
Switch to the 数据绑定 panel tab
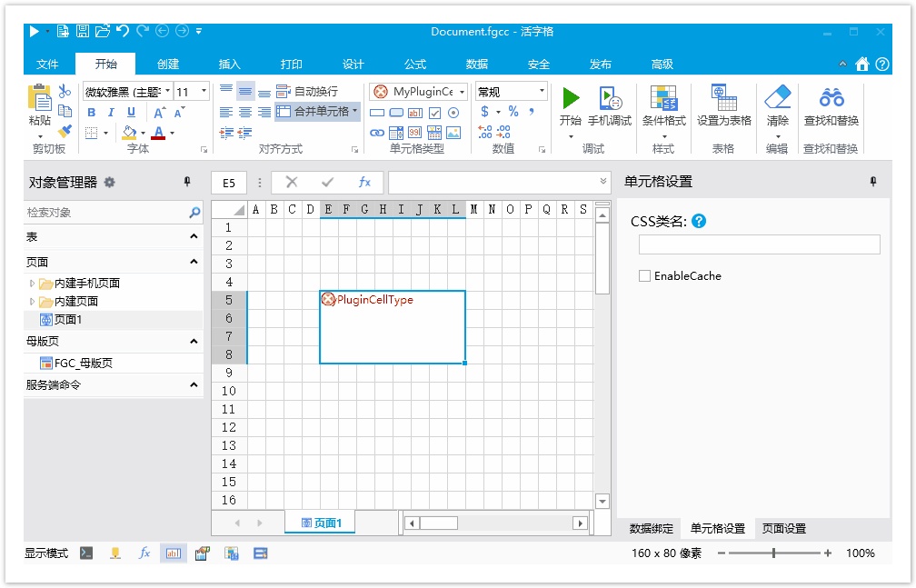tap(652, 528)
